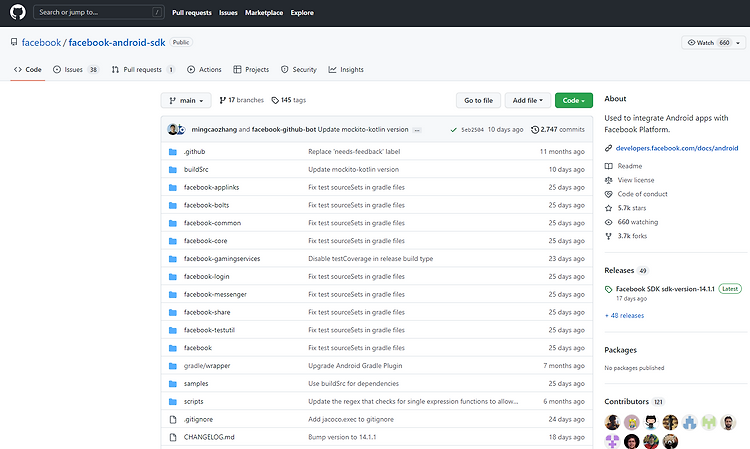Open the + 48 releases link

pyautogui.click(x=624, y=316)
